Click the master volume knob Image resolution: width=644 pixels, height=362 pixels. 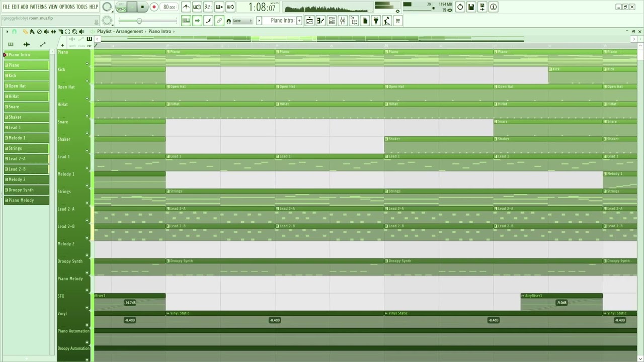107,7
